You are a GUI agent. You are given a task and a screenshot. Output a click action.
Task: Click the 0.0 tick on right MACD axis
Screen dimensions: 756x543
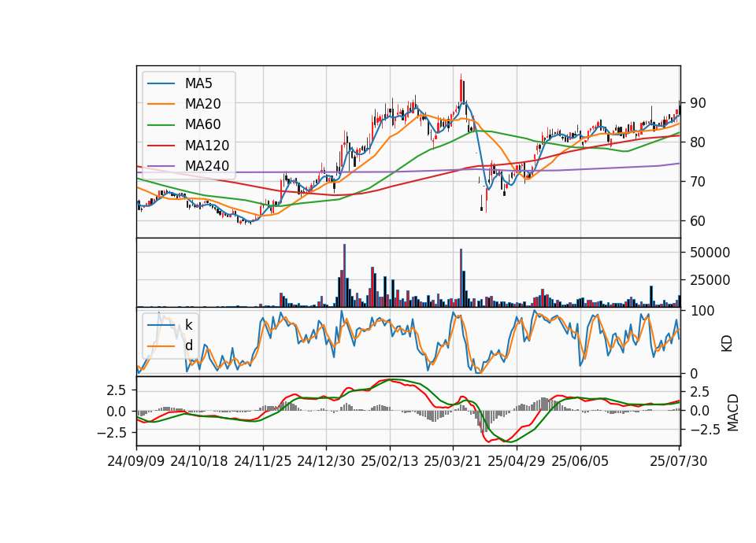click(x=699, y=411)
